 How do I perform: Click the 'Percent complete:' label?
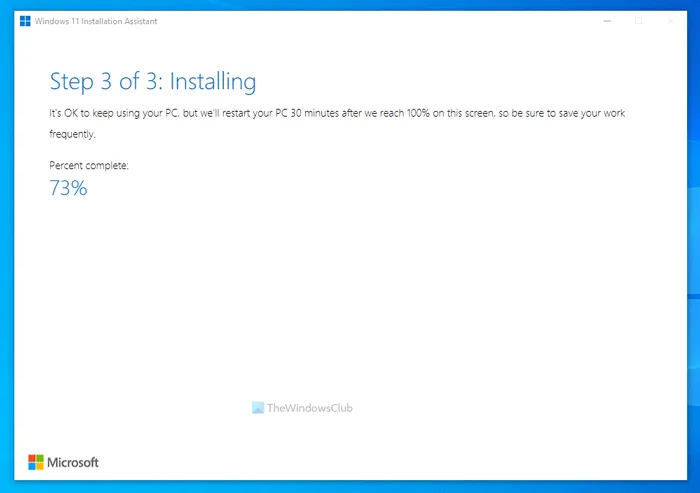[x=89, y=164]
